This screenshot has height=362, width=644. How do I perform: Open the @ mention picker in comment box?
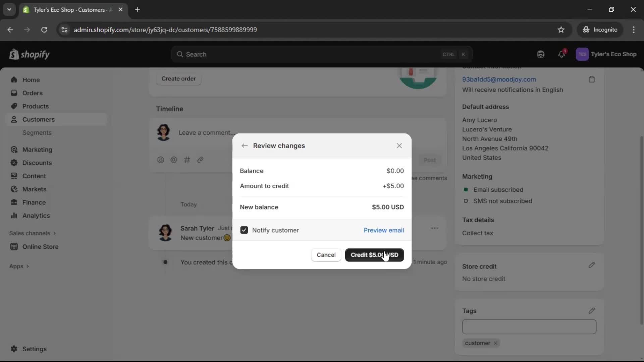(x=174, y=160)
